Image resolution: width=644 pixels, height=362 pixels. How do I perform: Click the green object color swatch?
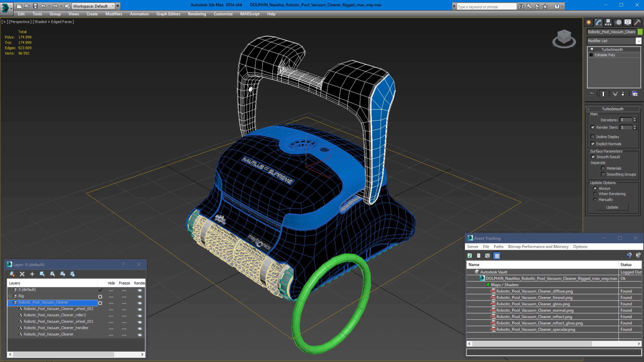coord(640,32)
